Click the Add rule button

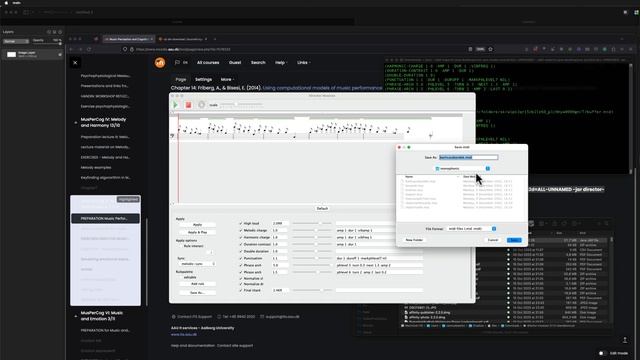coord(198,284)
